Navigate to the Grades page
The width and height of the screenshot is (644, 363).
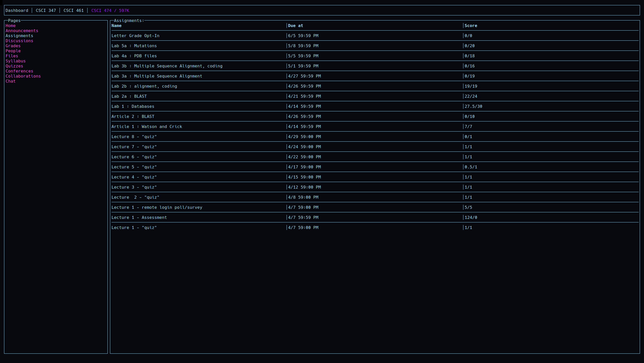(13, 46)
